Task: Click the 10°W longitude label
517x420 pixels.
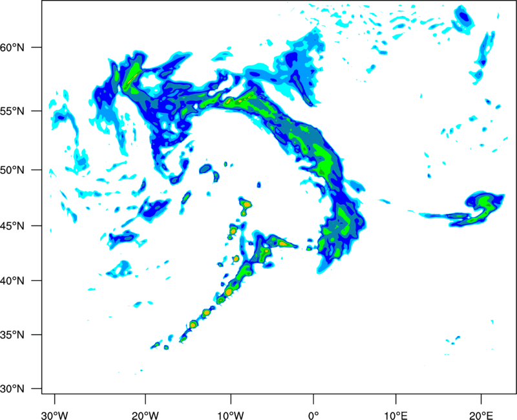Action: point(231,416)
